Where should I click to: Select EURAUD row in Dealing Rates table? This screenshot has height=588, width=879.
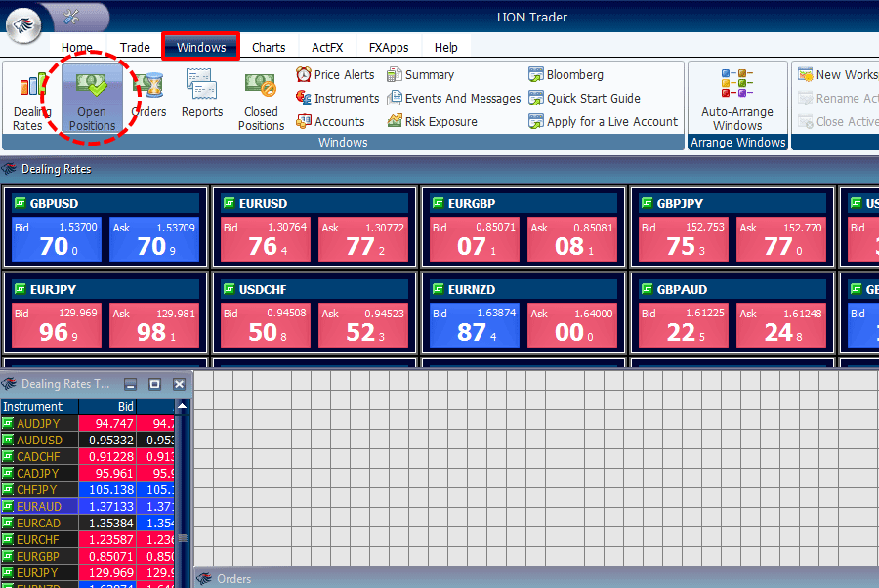[88, 506]
